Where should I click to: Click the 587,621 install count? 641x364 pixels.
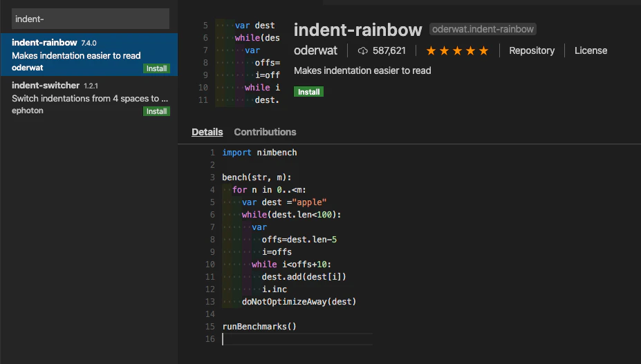pos(389,50)
